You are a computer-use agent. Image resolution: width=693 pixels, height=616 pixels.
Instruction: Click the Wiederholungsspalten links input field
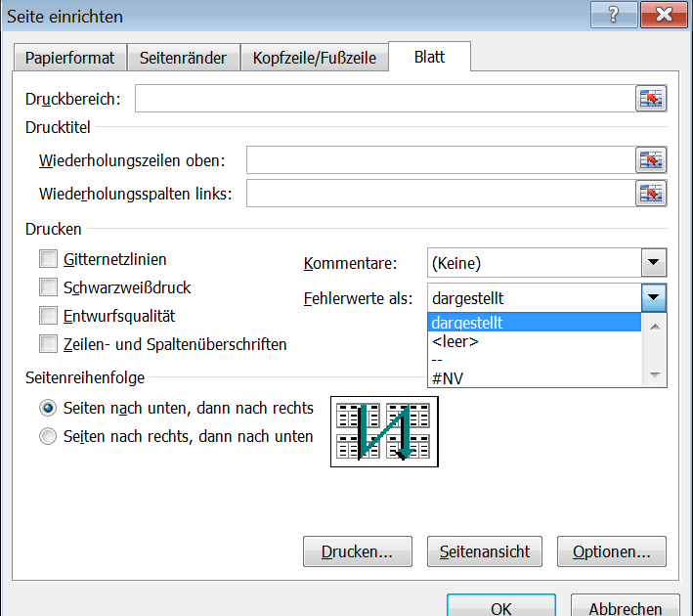coord(441,194)
